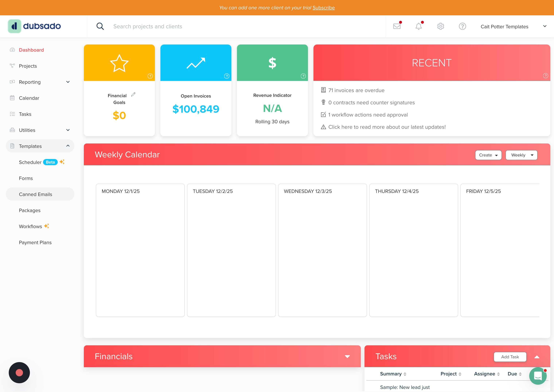Screen dimensions: 554x392
Task: Open the inbox envelope icon
Action: pos(397,26)
